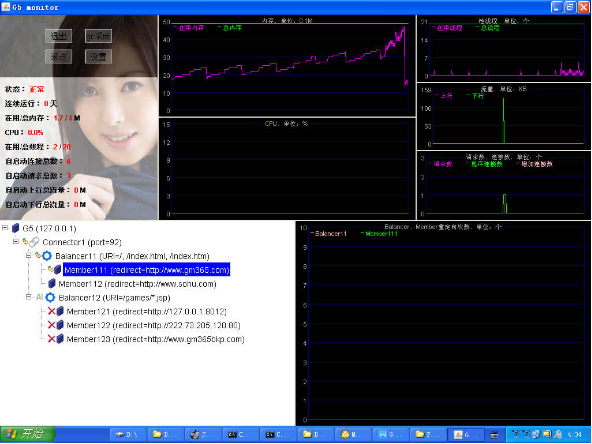Select Balancer12 (URI=/games/*.jsp) row
Screen dimensions: 592x444
[x=114, y=298]
